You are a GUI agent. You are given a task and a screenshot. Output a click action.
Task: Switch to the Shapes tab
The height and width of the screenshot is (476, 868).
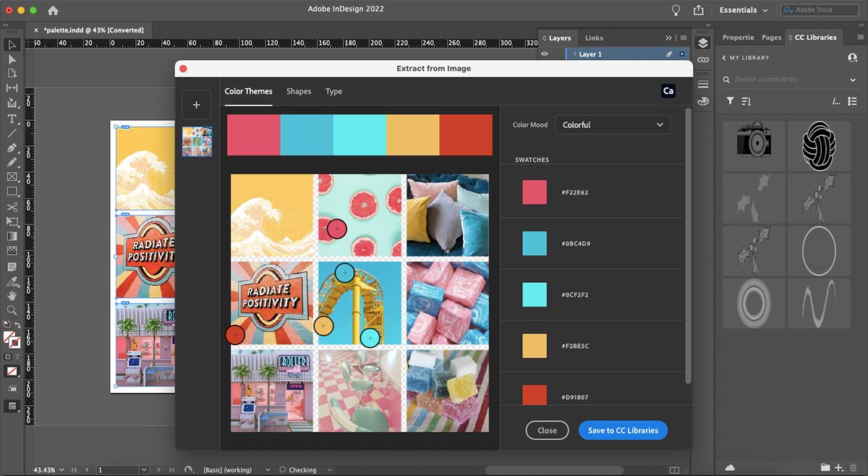point(299,92)
